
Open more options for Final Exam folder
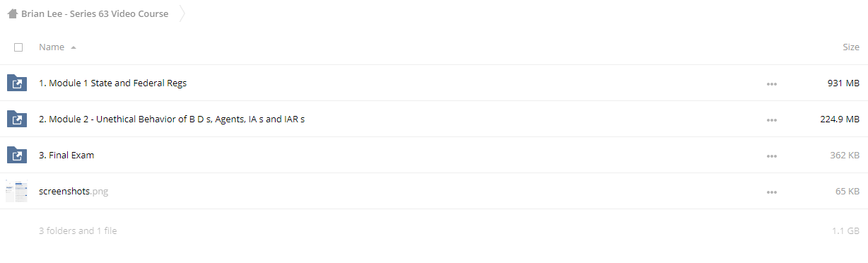pos(771,156)
